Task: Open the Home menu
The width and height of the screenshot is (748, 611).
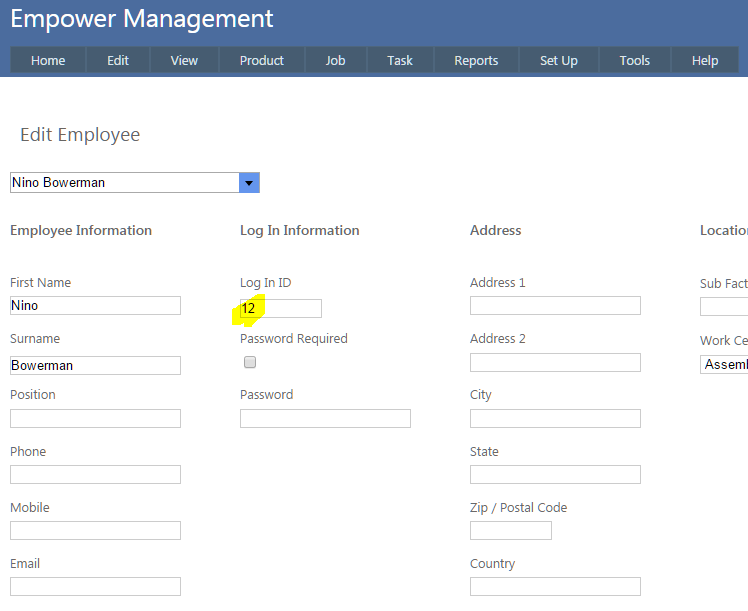Action: [48, 60]
